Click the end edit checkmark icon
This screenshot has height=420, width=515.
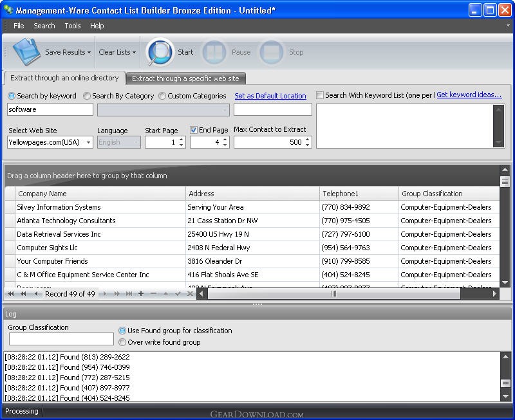[x=178, y=294]
